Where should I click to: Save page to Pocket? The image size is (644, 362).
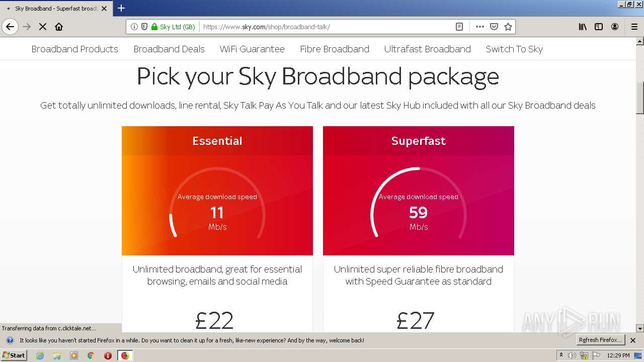point(494,27)
